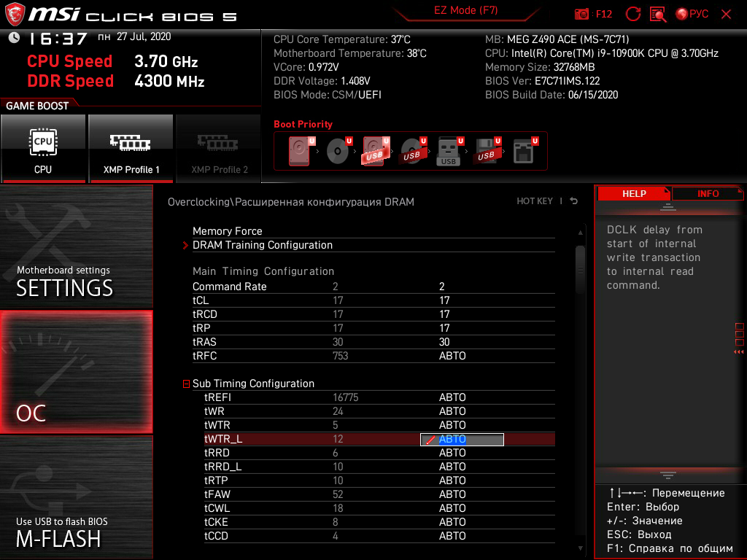Select the tRP value field
Viewport: 747px width, 560px height.
(444, 327)
